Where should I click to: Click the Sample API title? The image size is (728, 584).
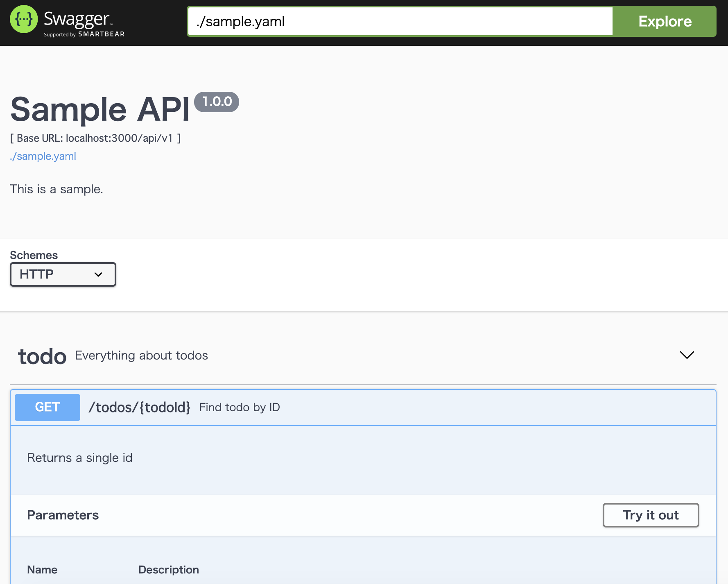point(100,109)
